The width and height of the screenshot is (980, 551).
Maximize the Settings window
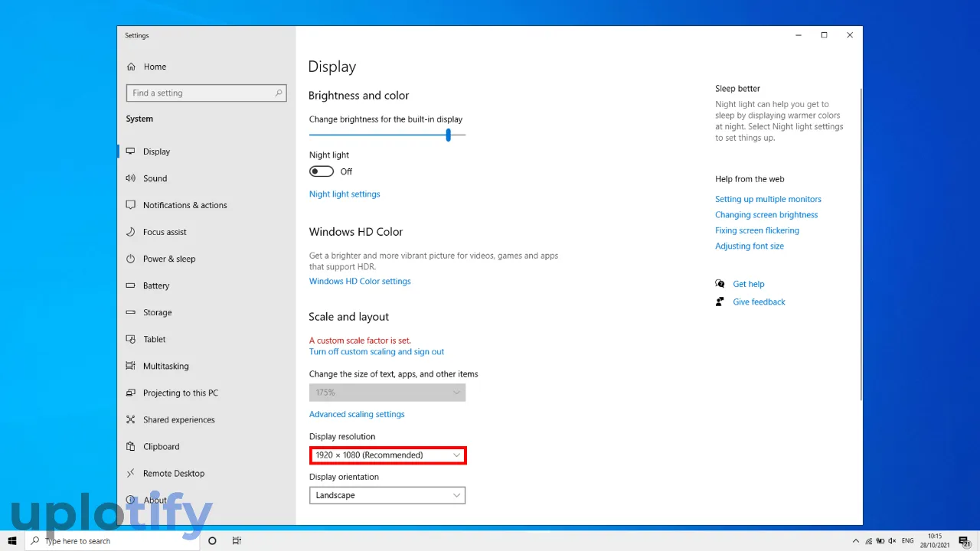click(824, 35)
